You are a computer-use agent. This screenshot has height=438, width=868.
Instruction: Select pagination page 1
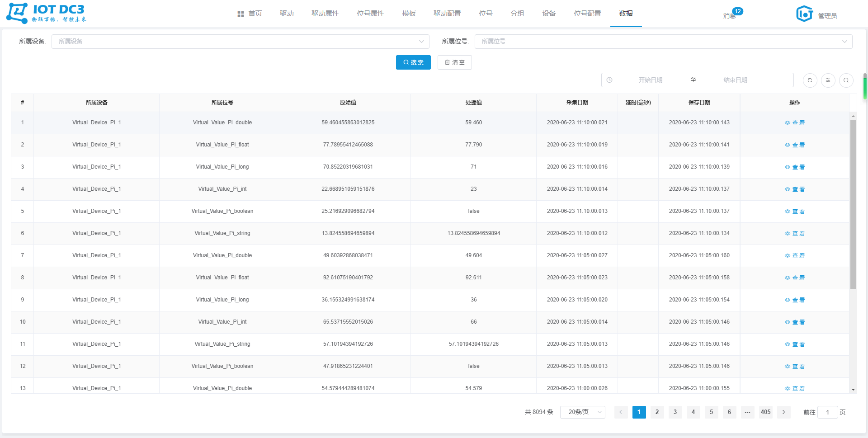(639, 412)
